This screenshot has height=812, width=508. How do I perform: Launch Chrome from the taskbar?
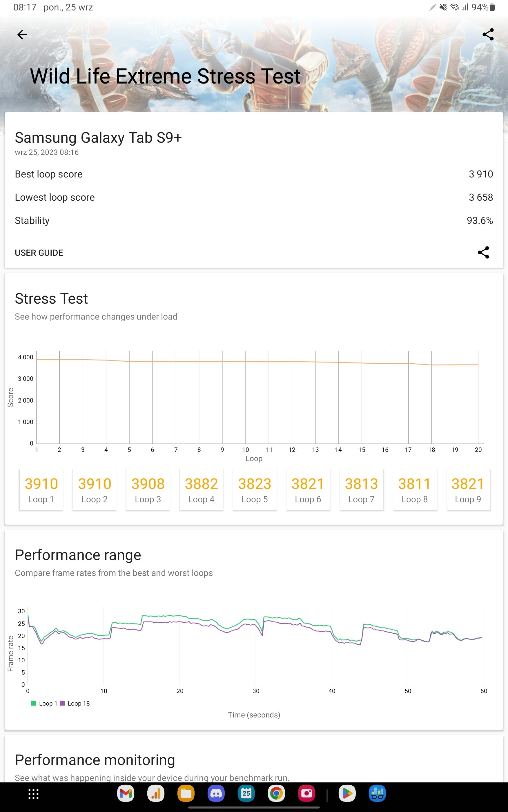tap(276, 793)
